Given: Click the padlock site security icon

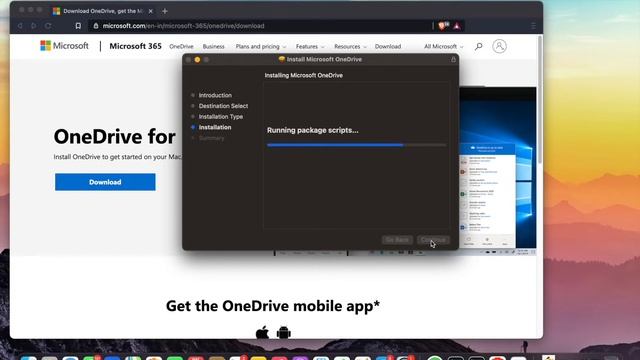Looking at the screenshot, I should click(x=96, y=26).
